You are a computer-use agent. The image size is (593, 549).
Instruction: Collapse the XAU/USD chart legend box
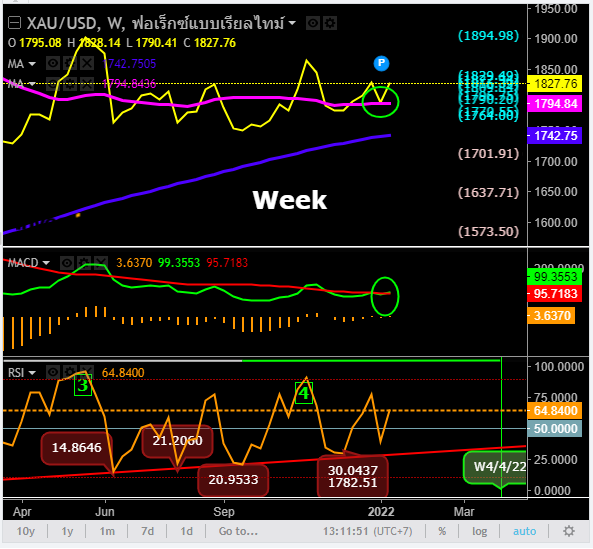coord(14,23)
